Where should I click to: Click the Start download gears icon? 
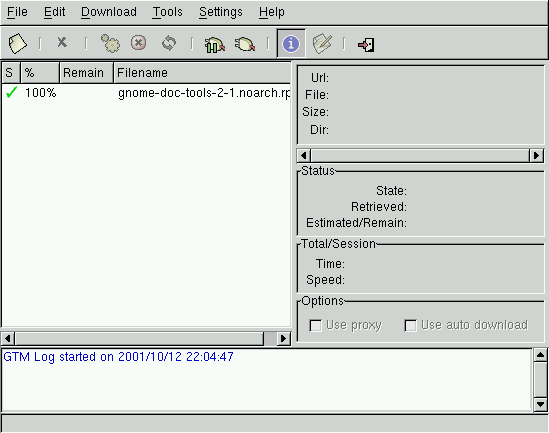[110, 43]
